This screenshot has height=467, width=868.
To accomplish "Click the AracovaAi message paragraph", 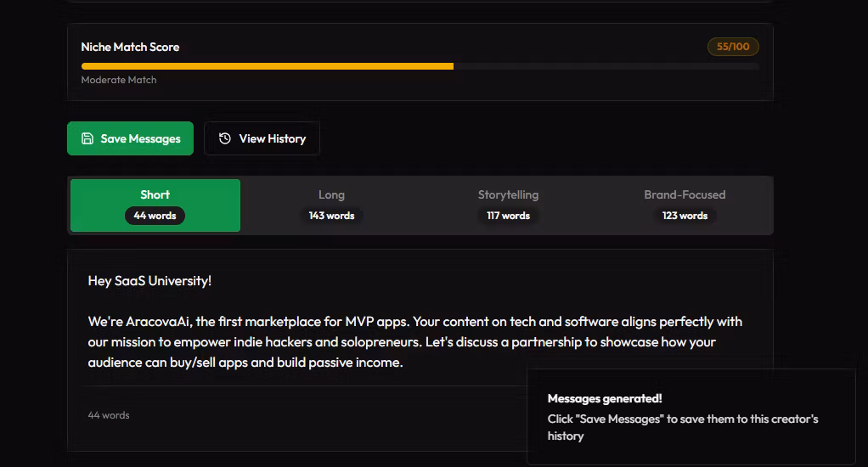I will pos(414,342).
